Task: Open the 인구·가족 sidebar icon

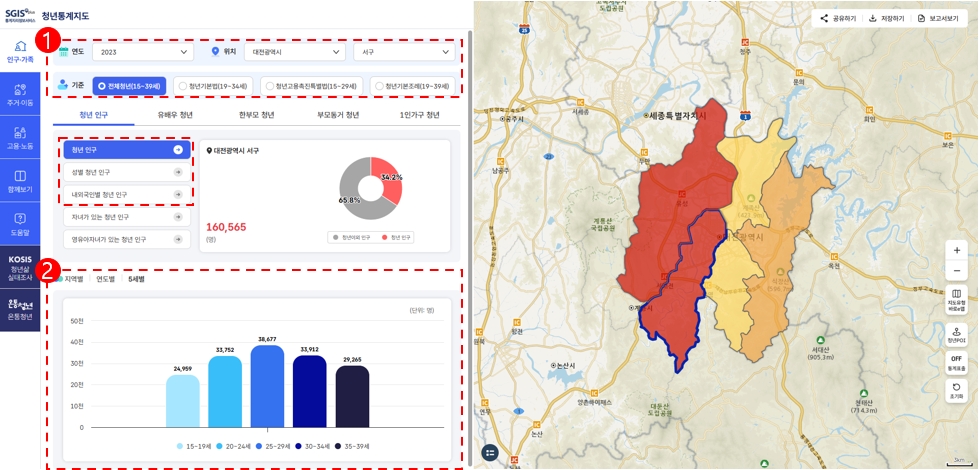Action: coord(20,51)
